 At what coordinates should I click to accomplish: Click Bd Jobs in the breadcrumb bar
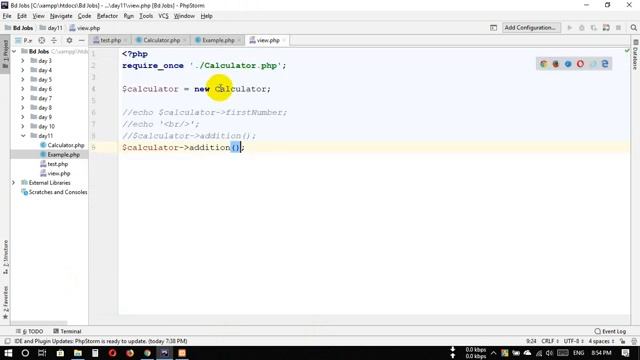tap(19, 28)
